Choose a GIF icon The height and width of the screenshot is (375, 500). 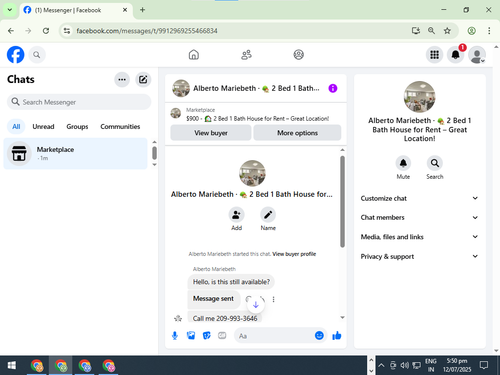[222, 336]
